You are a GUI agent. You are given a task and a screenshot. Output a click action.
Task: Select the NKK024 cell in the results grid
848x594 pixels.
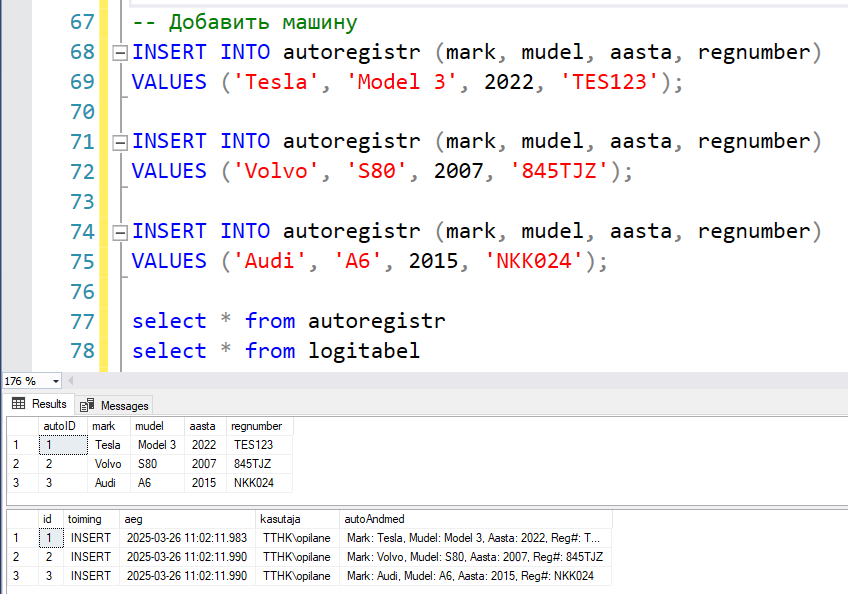tap(260, 483)
